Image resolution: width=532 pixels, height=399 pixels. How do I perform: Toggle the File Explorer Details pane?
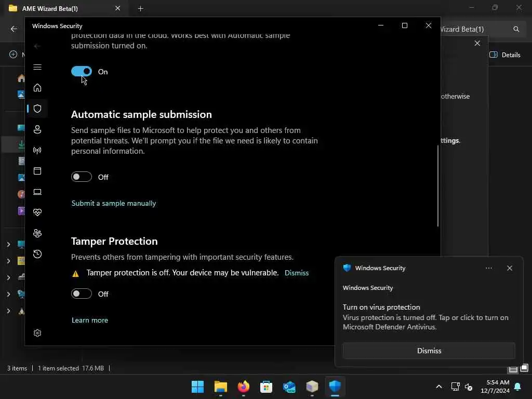pyautogui.click(x=505, y=55)
